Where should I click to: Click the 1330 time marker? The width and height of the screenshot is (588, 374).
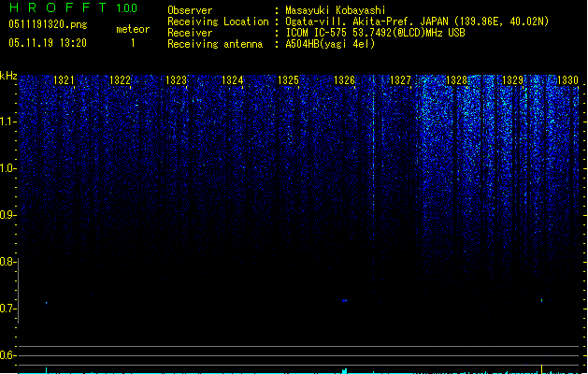click(x=567, y=79)
